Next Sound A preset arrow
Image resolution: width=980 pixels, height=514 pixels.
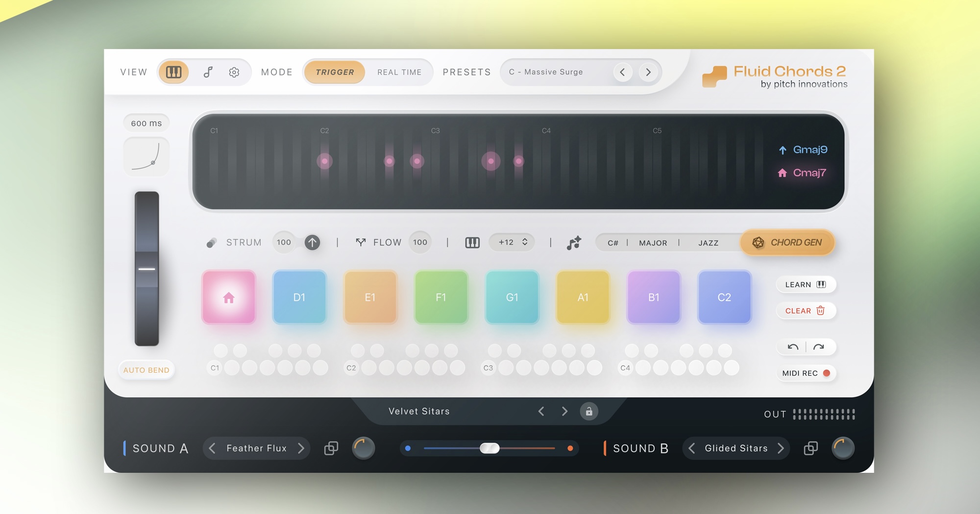pyautogui.click(x=301, y=448)
